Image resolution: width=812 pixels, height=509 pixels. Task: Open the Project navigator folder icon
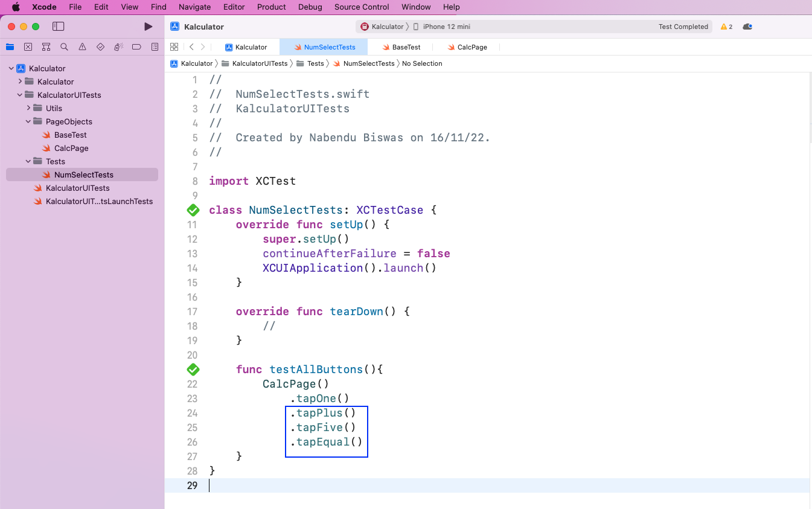coord(10,47)
